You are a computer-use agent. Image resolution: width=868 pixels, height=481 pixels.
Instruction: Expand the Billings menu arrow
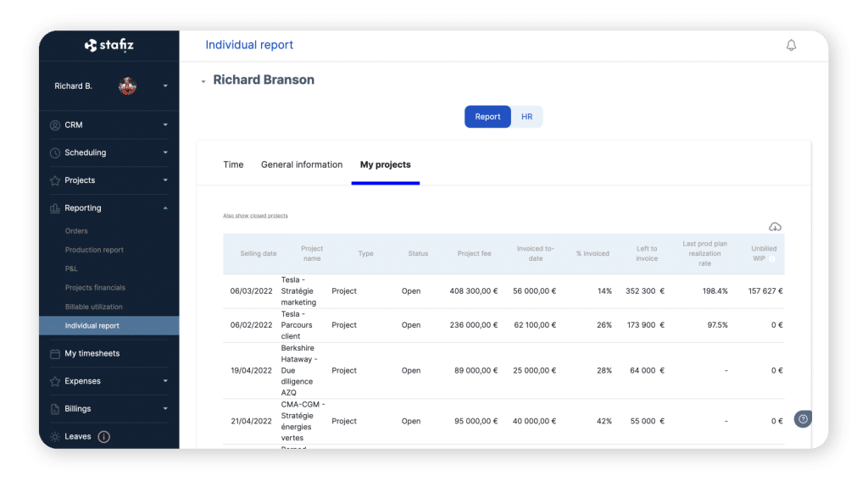[x=165, y=408]
